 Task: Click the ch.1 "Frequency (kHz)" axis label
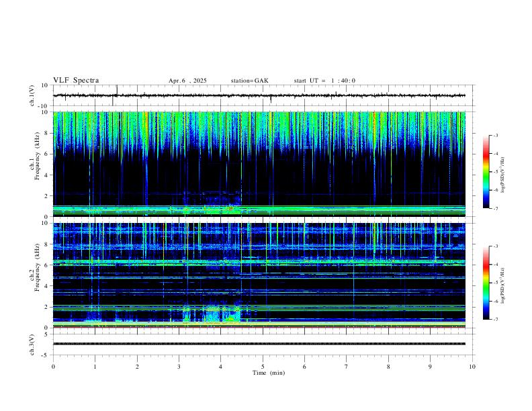38,156
